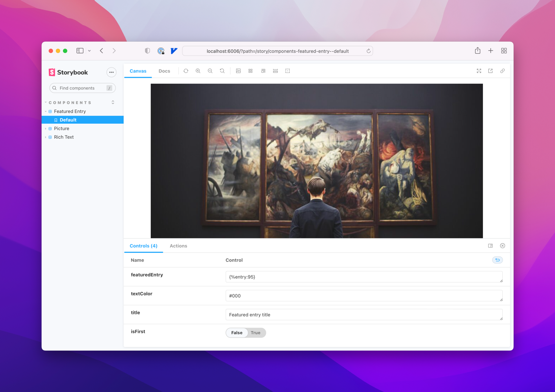The image size is (555, 392).
Task: Expand the Picture component
Action: [x=62, y=128]
